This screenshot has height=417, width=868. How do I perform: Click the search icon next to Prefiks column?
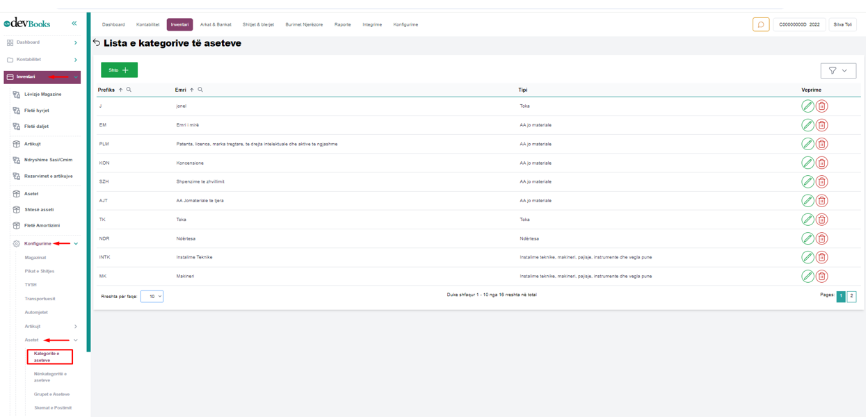[129, 90]
